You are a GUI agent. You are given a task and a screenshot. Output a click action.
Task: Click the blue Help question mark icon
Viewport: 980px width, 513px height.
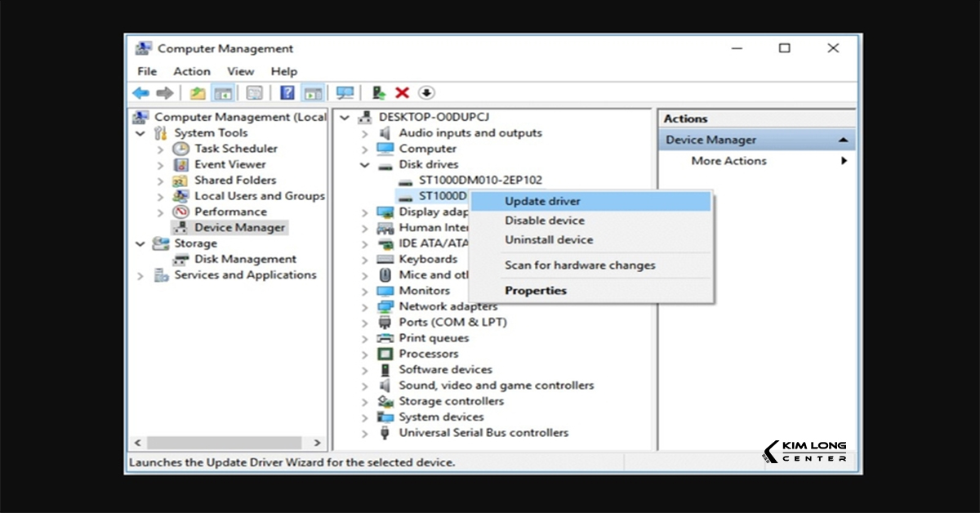(287, 93)
